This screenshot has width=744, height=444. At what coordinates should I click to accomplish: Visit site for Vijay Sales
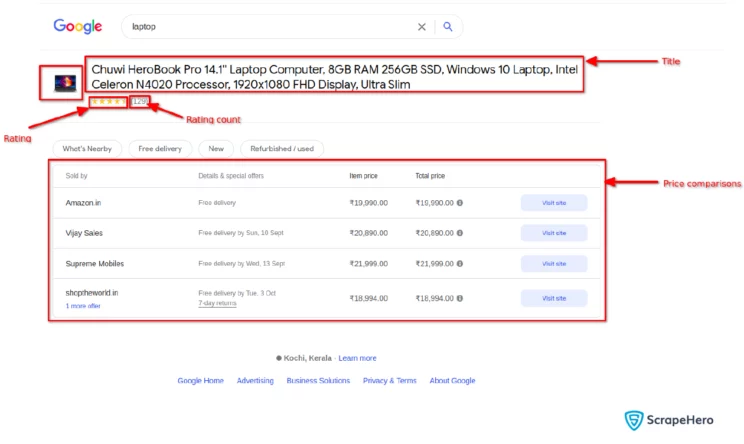click(554, 233)
